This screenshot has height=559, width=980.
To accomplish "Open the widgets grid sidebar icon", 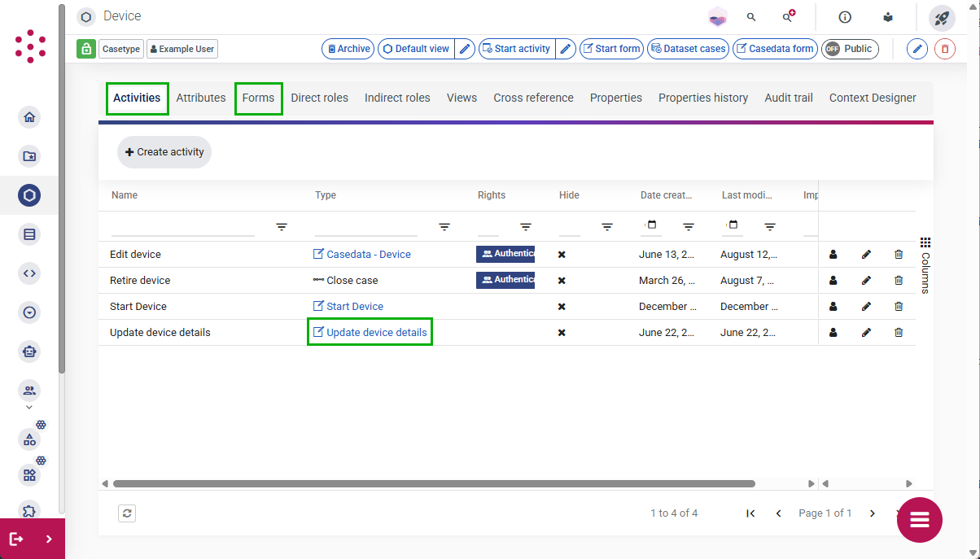I will [29, 475].
